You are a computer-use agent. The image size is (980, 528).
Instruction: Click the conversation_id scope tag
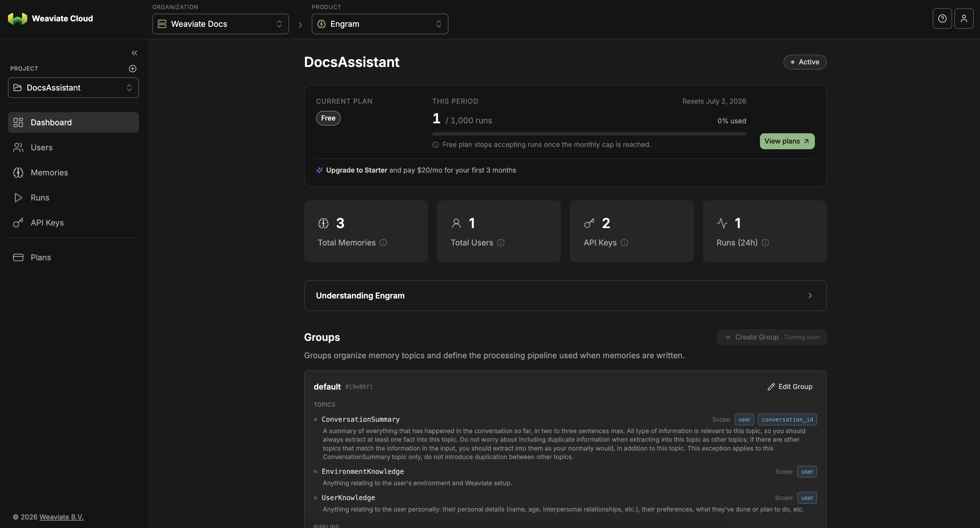coord(787,419)
